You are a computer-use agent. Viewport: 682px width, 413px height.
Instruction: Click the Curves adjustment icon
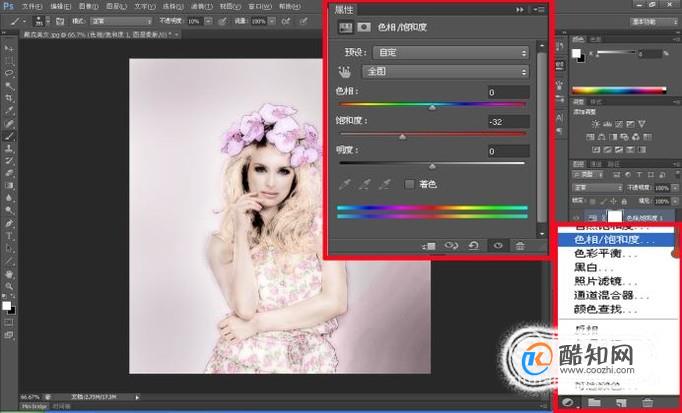(x=619, y=124)
